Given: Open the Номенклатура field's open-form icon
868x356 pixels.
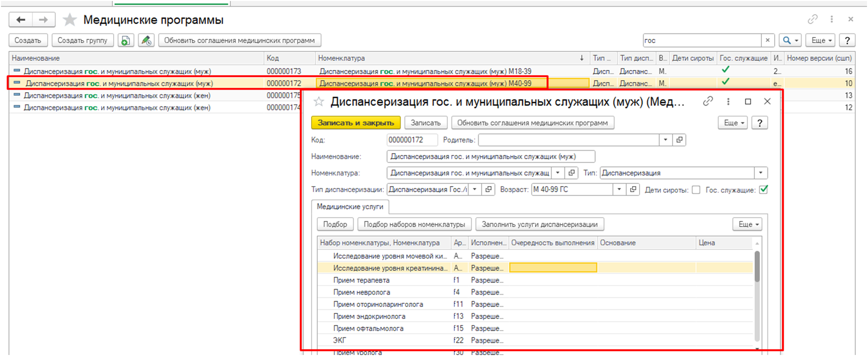Looking at the screenshot, I should click(572, 173).
